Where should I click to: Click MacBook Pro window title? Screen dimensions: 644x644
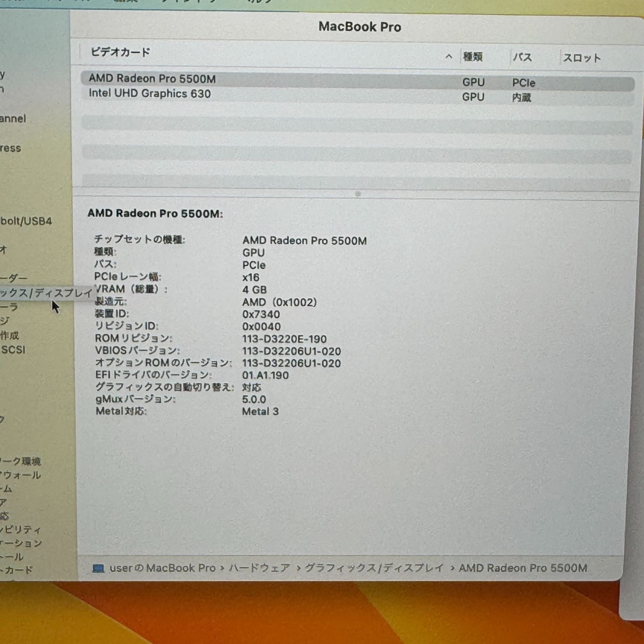[x=359, y=27]
